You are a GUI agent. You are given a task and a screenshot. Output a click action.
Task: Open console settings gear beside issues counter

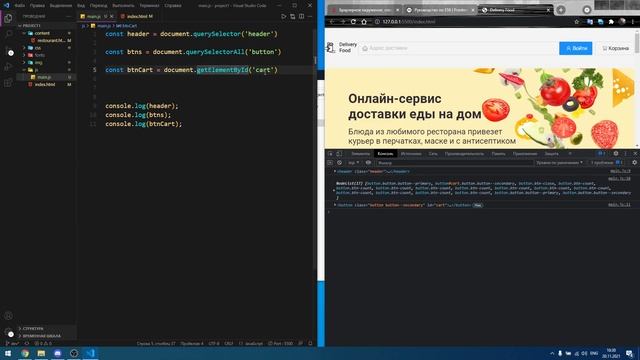(x=634, y=162)
